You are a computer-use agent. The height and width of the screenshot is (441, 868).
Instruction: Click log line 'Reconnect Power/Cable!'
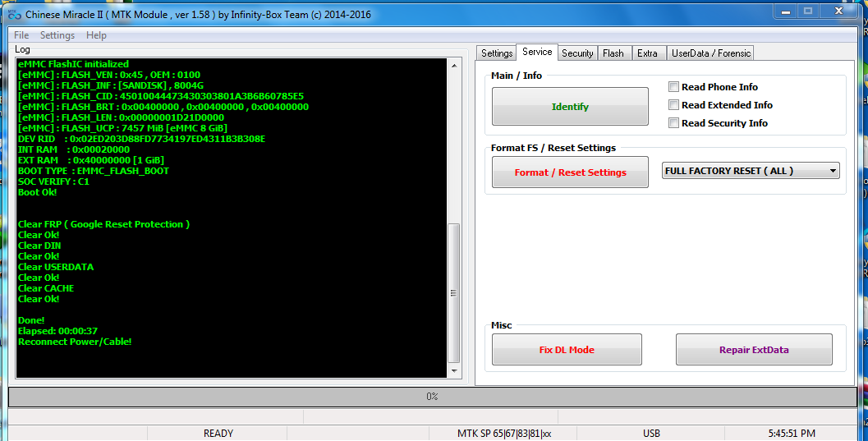point(75,342)
